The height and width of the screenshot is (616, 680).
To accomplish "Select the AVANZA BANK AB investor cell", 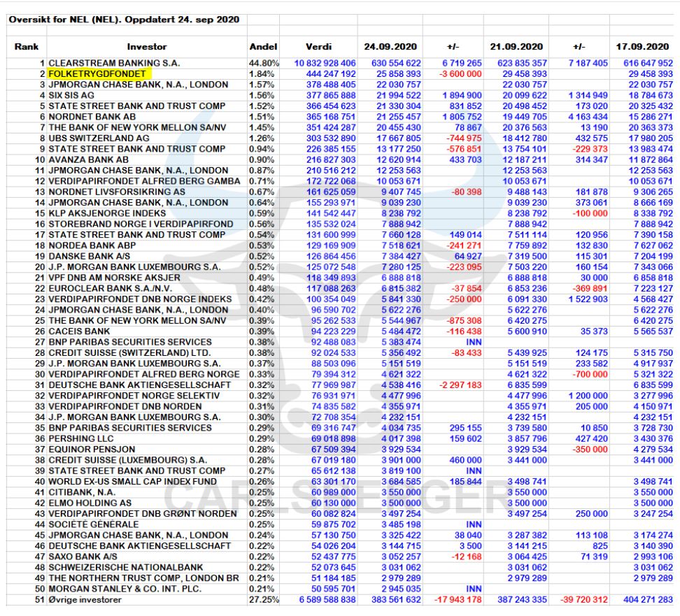I will (88, 160).
